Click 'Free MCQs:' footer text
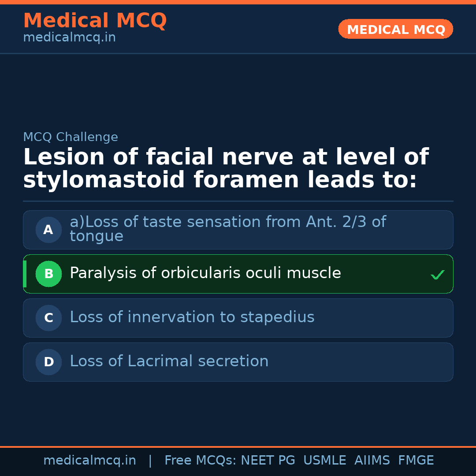The width and height of the screenshot is (476, 476). click(200, 461)
